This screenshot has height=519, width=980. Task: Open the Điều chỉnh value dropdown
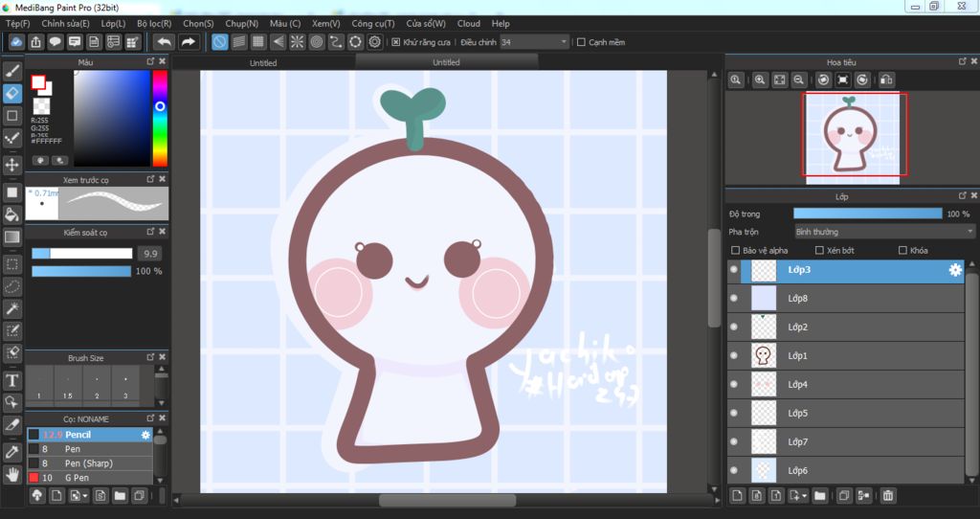tap(534, 42)
